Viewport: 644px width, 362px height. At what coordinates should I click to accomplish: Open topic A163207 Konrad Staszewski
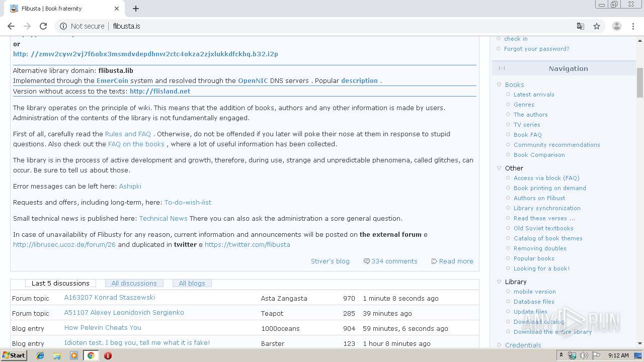coord(110,298)
